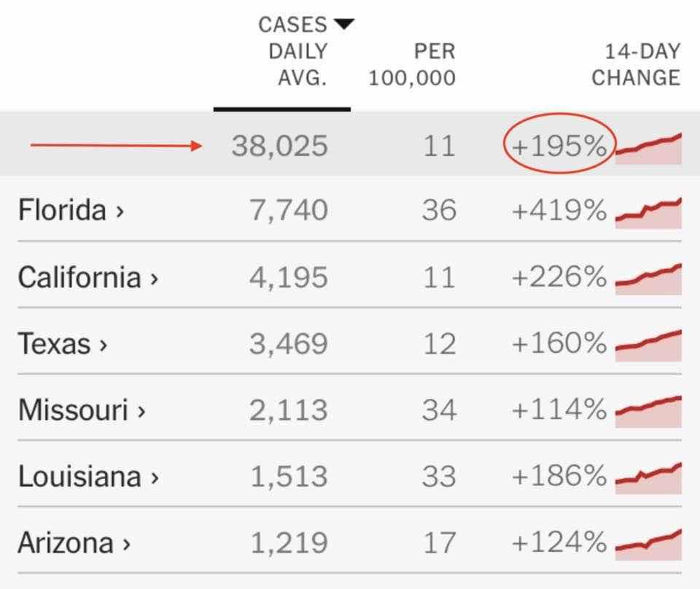
Task: Open the Missouri state link
Action: (82, 410)
